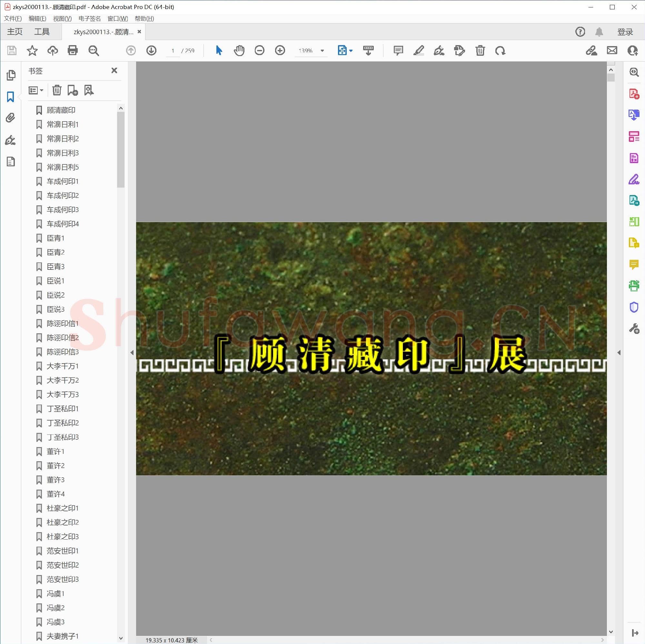
Task: Toggle the Bookmarks panel sidebar icon
Action: coord(10,97)
